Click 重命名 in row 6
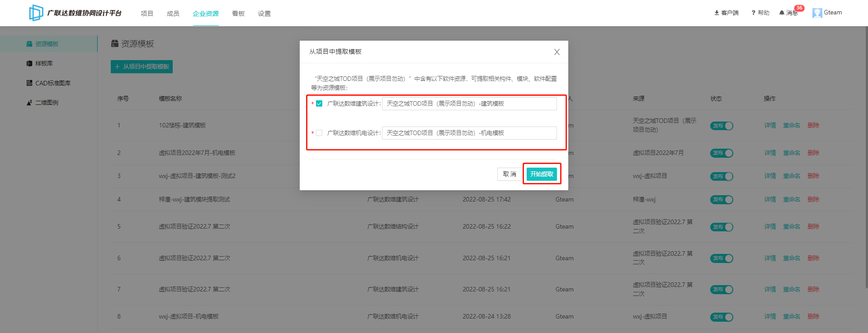868x333 pixels. point(792,258)
